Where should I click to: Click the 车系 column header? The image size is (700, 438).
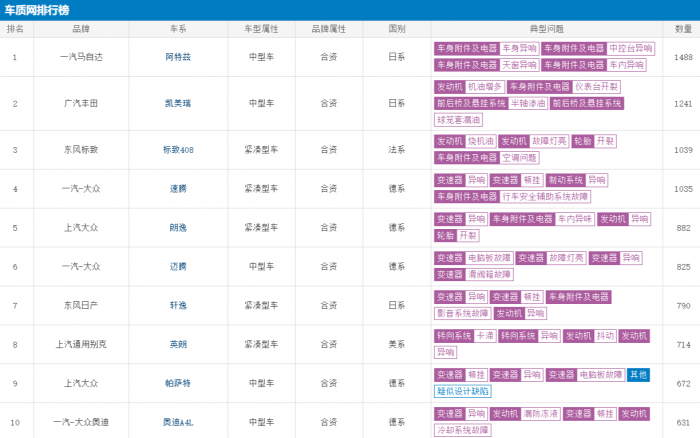(x=178, y=29)
